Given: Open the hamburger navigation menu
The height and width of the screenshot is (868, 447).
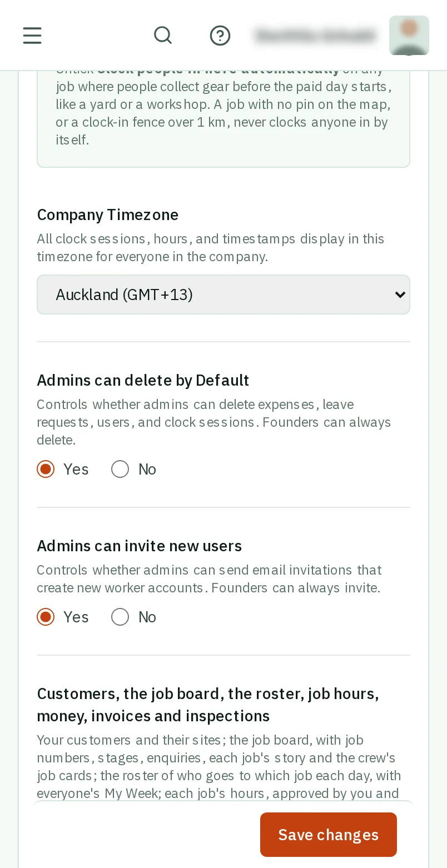Looking at the screenshot, I should tap(32, 36).
